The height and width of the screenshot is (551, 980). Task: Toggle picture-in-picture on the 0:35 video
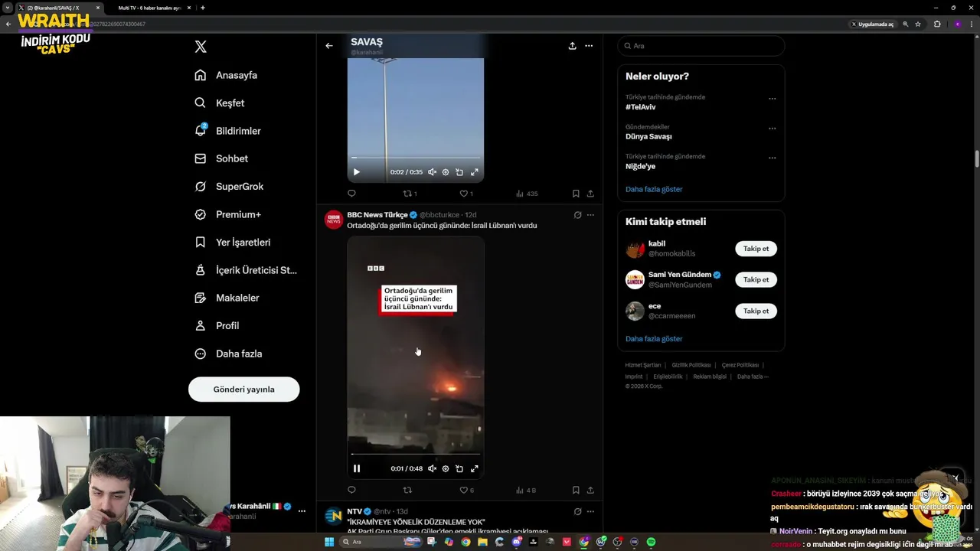coord(459,172)
